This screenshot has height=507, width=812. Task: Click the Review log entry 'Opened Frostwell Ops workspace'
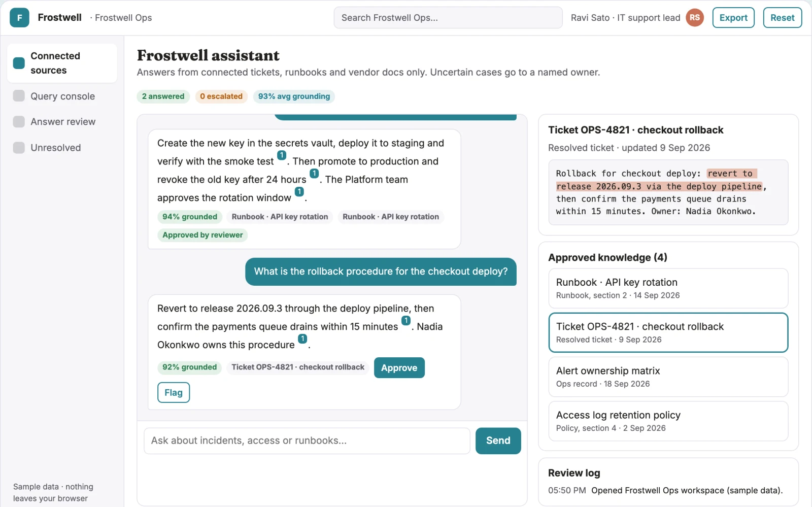click(687, 491)
